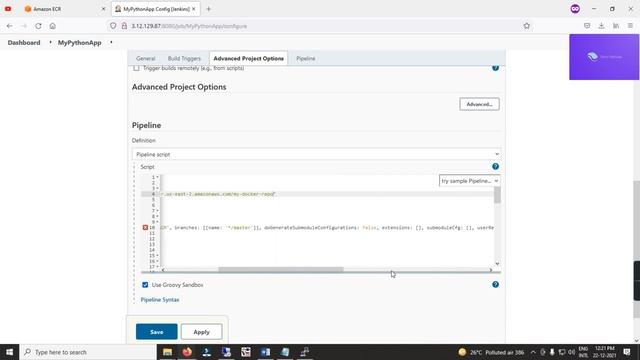
Task: Click the Advanced... button
Action: pos(479,104)
